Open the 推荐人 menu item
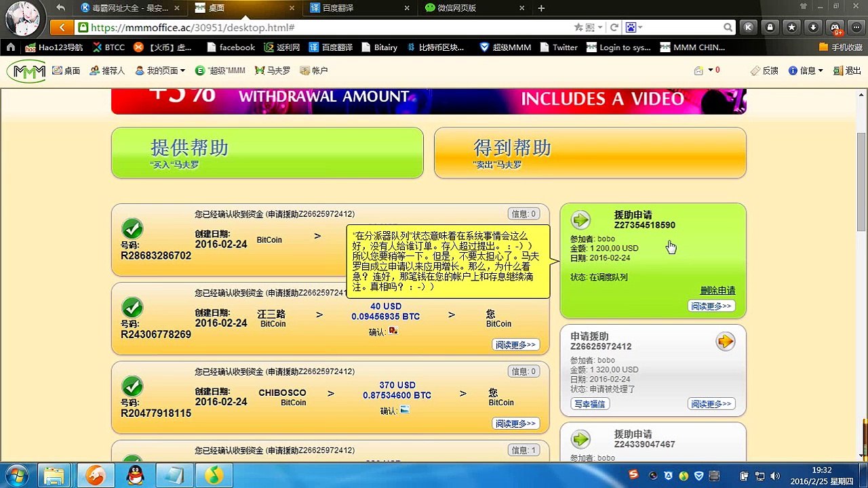This screenshot has height=488, width=868. [107, 70]
